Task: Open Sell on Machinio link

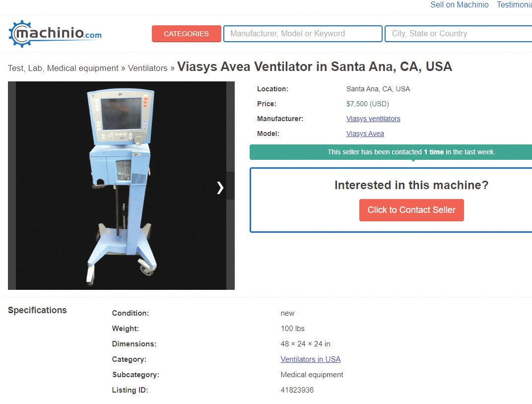Action: click(460, 5)
